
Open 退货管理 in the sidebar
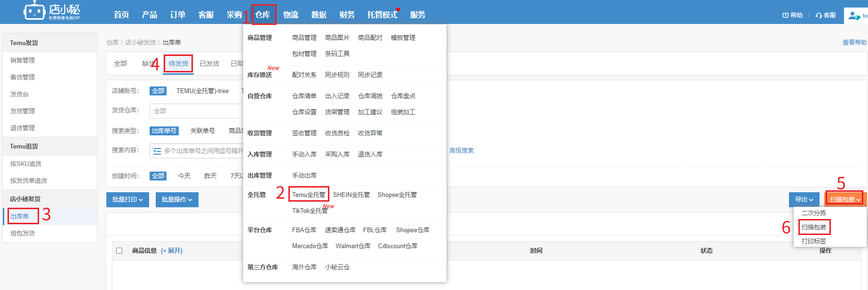(23, 128)
